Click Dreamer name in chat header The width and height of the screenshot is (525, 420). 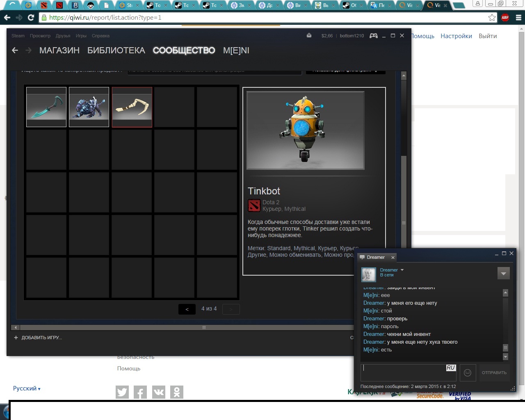pos(389,270)
